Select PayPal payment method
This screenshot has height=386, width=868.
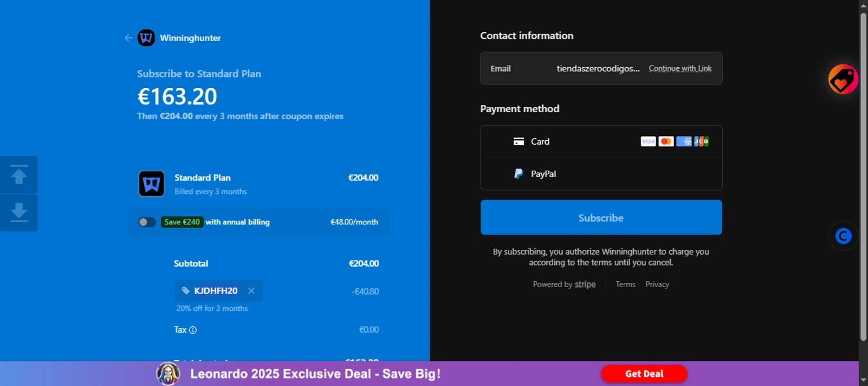(601, 174)
